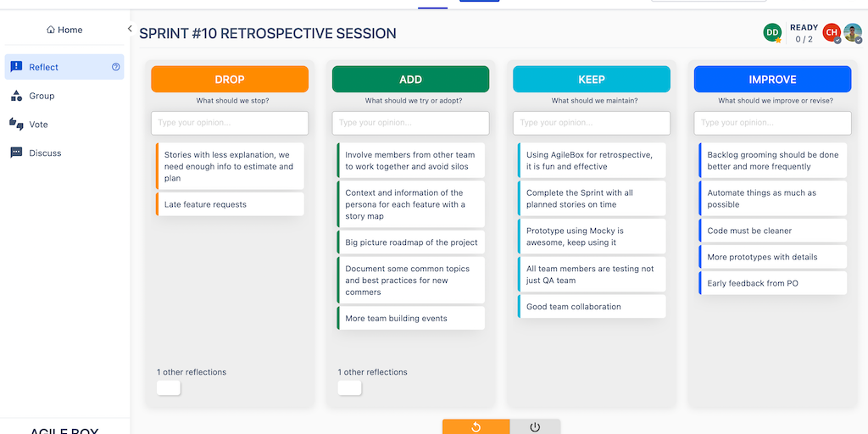This screenshot has width=868, height=434.
Task: Click the power icon button
Action: pos(535,426)
